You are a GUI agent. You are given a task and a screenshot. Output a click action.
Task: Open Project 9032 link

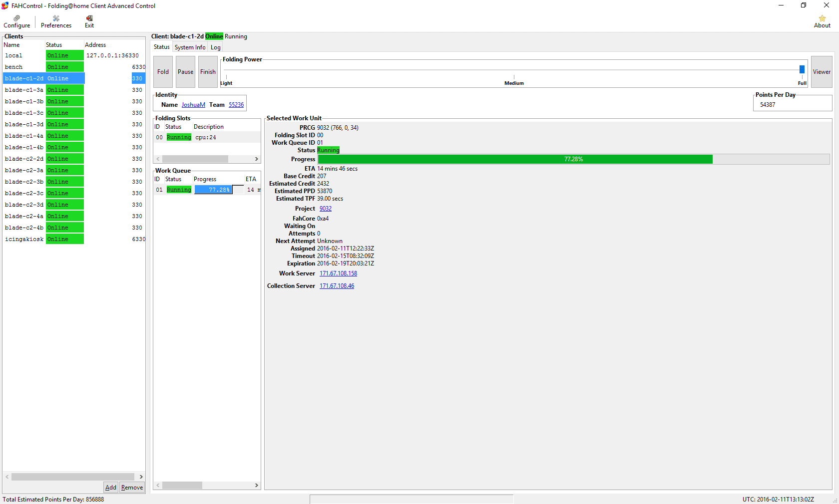click(x=326, y=209)
